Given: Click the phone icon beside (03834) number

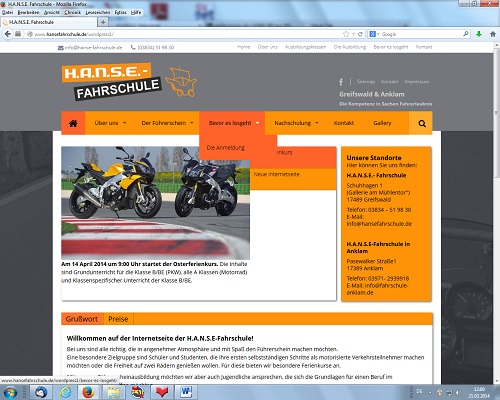Looking at the screenshot, I should pyautogui.click(x=133, y=47).
